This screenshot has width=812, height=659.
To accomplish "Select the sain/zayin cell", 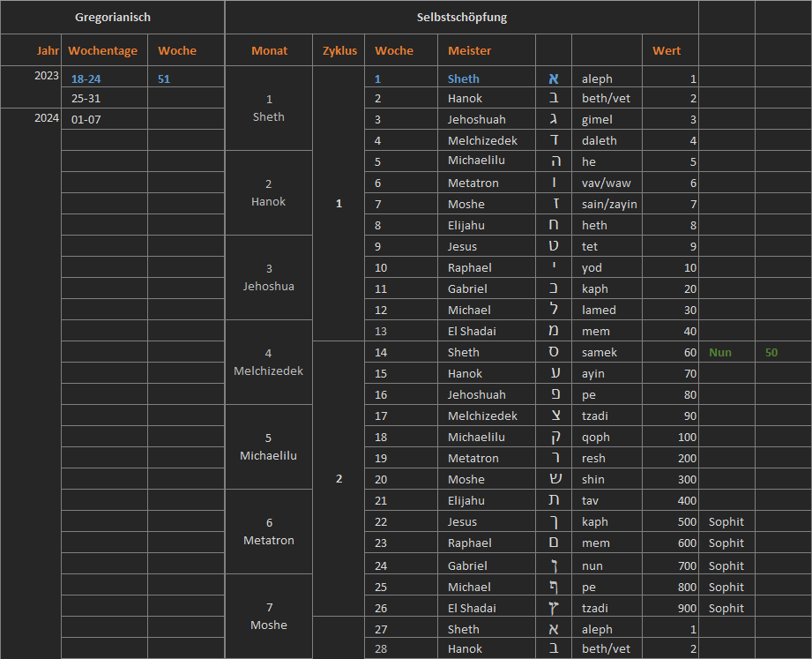I will [607, 204].
